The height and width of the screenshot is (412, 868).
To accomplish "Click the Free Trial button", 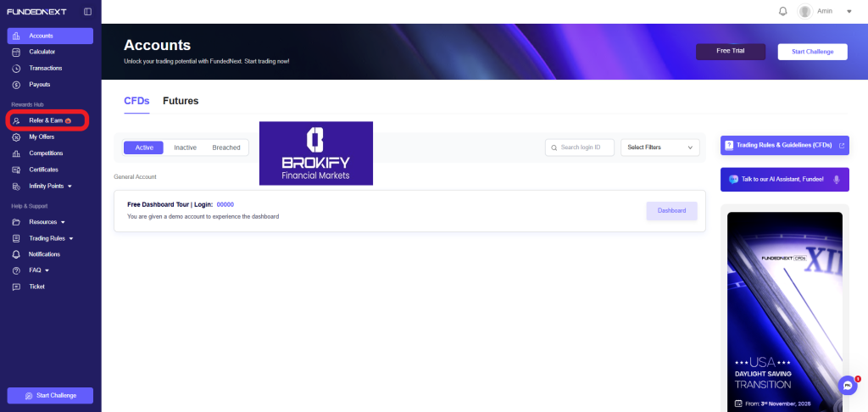I will point(730,52).
